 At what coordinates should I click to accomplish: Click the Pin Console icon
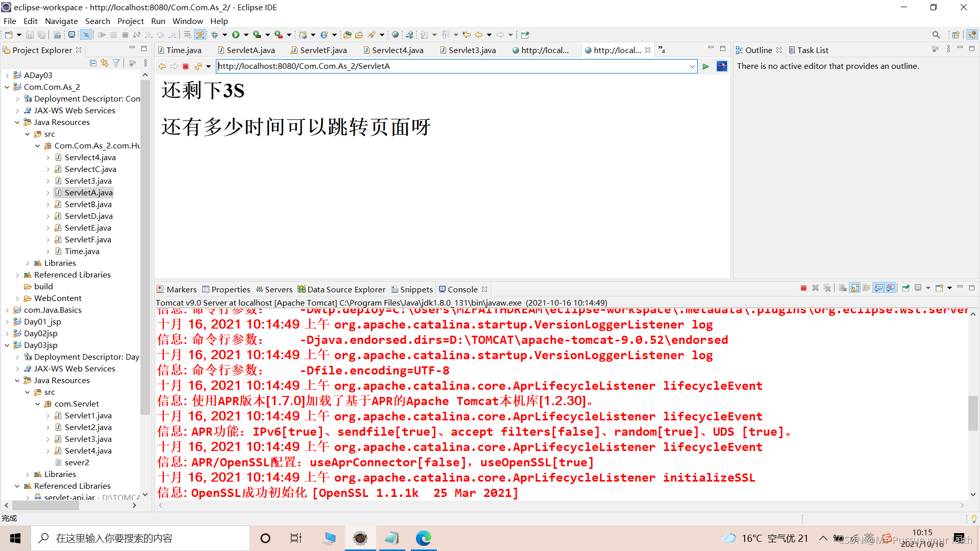click(x=906, y=288)
